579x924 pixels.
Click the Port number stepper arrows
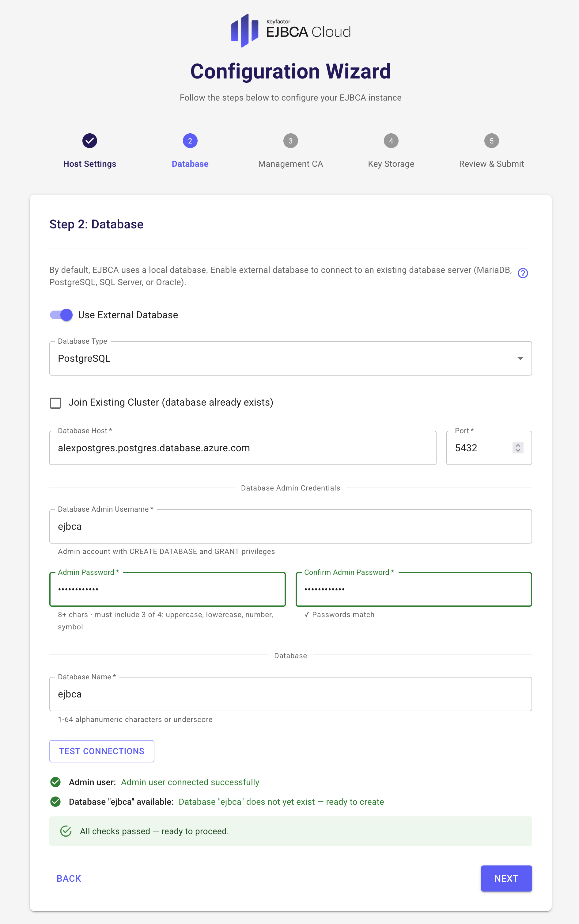click(518, 448)
